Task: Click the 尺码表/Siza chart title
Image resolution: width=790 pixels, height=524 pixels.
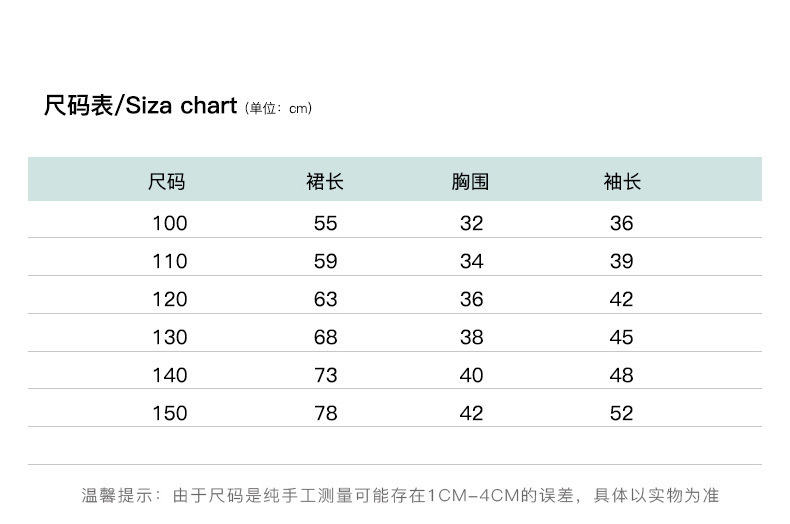Action: tap(140, 105)
